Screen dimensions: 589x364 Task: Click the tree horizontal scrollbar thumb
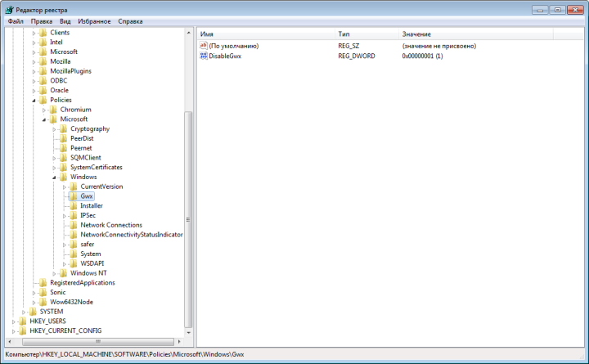(x=98, y=341)
